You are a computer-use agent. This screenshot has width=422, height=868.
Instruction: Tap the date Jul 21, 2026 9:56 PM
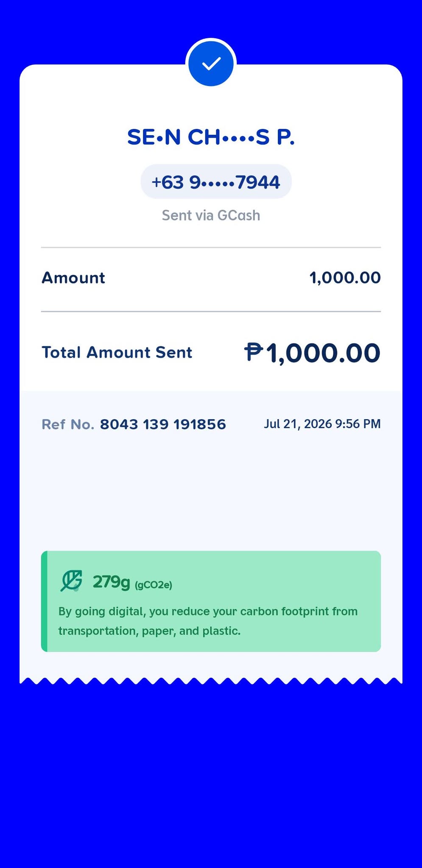click(322, 424)
